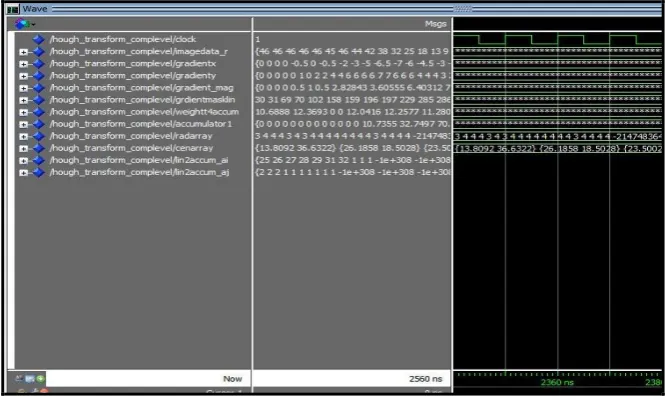Open the colored signal format dropdown in the header
Viewport: 665px width, 402px height.
25,24
